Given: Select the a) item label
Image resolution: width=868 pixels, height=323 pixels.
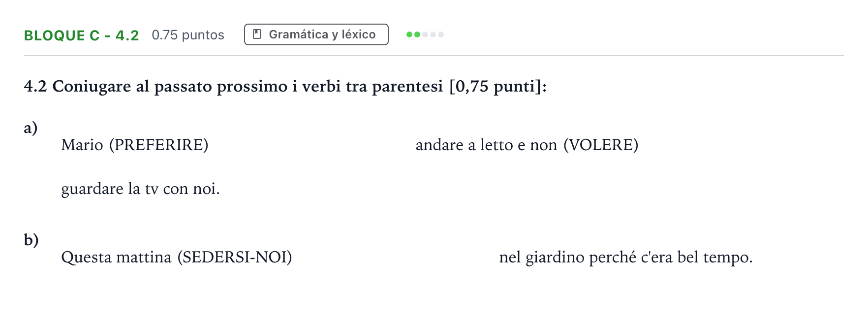Looking at the screenshot, I should coord(31,128).
